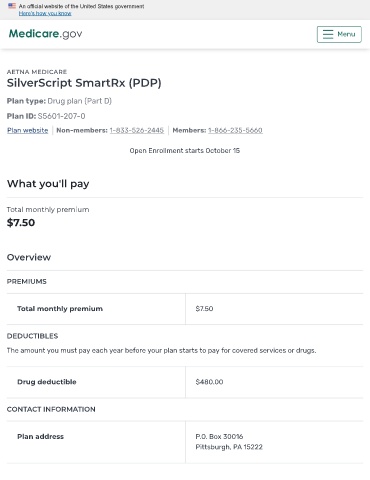The image size is (370, 480).
Task: Call non-members number 1-833-526-2445
Action: pyautogui.click(x=137, y=130)
